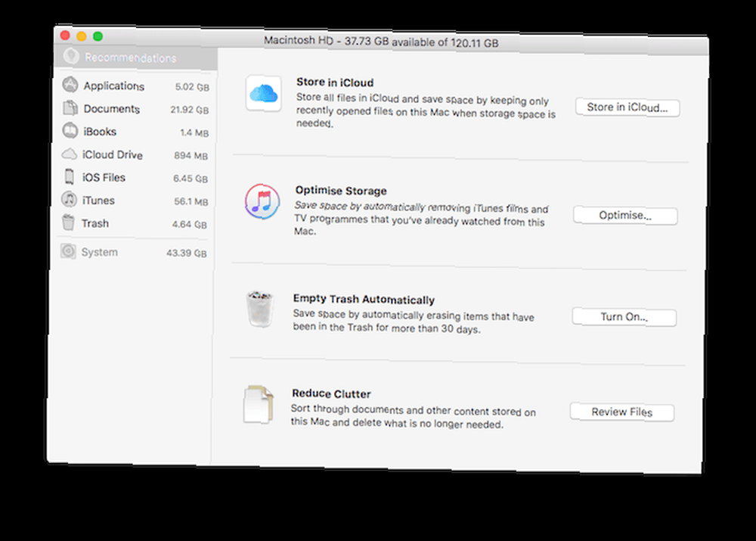Viewport: 756px width, 541px height.
Task: Click the Turn On button
Action: tap(624, 317)
